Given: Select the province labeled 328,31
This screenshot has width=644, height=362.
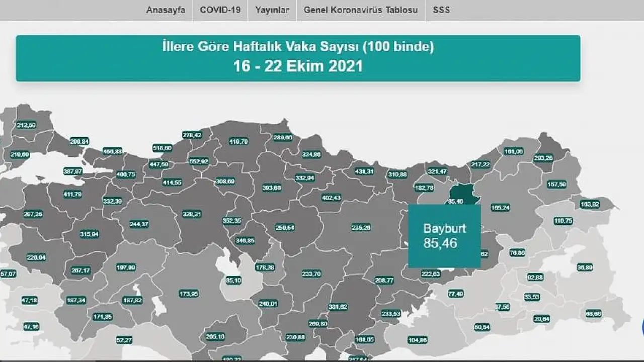Looking at the screenshot, I should pyautogui.click(x=192, y=214).
